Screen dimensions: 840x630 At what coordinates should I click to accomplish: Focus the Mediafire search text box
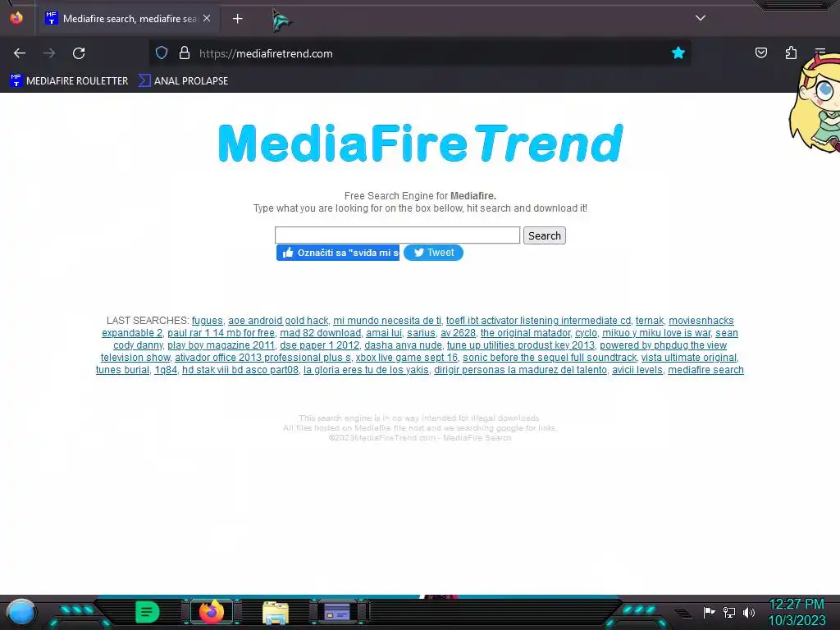398,235
